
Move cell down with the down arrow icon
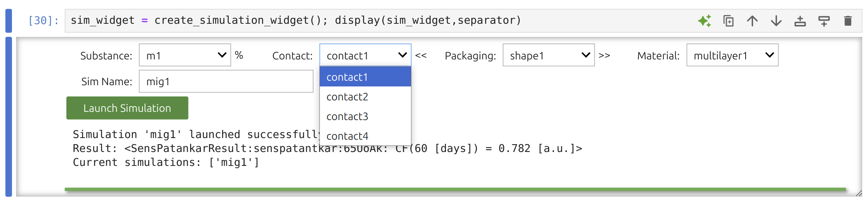coord(776,20)
